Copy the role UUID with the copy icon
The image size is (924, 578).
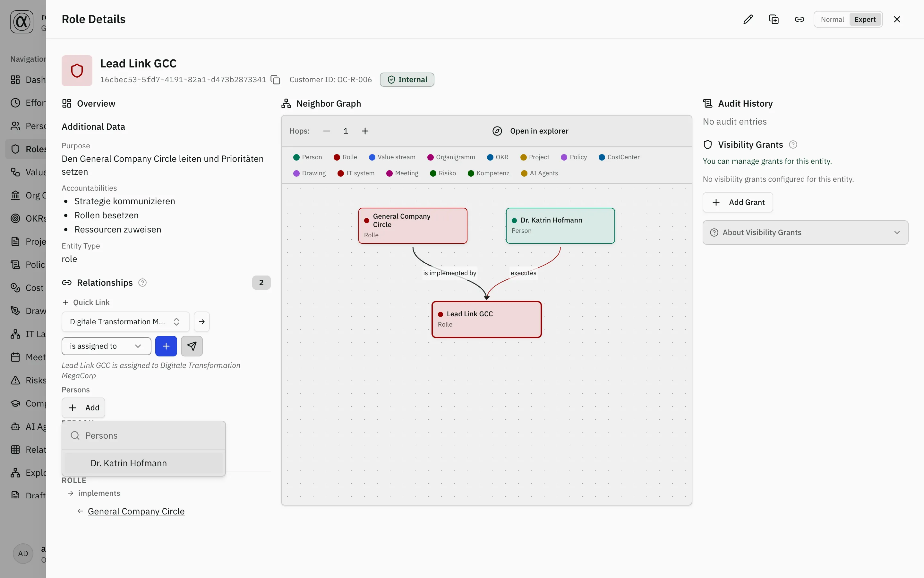[x=275, y=80]
